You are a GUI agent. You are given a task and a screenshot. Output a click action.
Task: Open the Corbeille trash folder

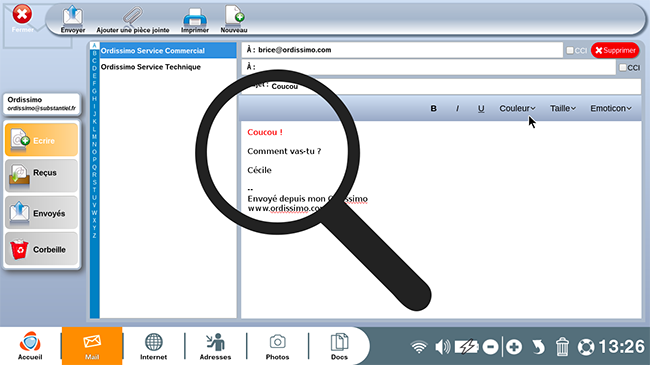[x=41, y=249]
